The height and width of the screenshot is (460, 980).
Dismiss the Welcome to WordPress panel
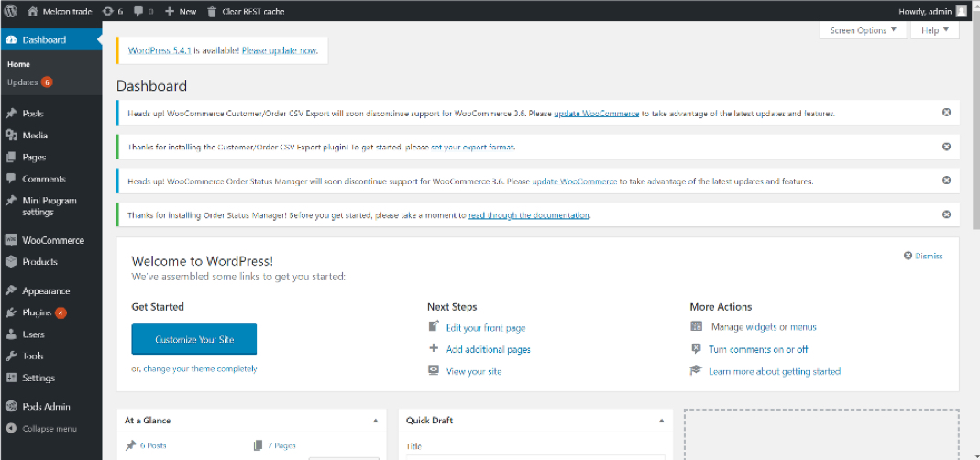point(923,257)
